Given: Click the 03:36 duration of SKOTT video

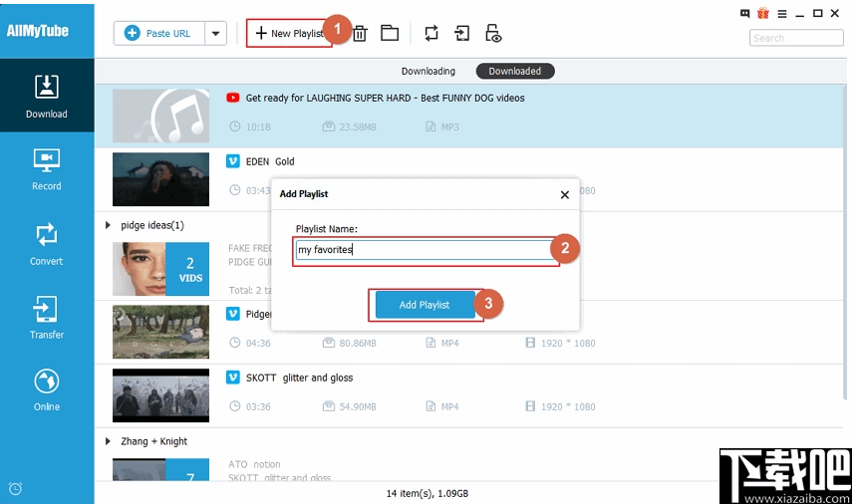Looking at the screenshot, I should [x=258, y=406].
